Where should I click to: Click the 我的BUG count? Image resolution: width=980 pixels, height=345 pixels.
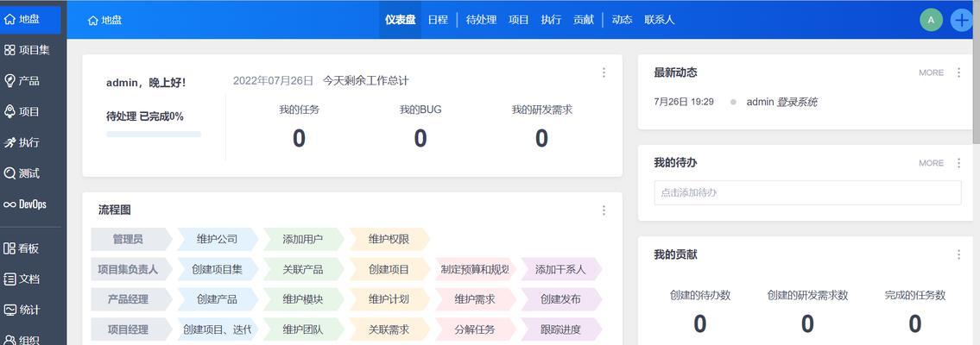420,138
